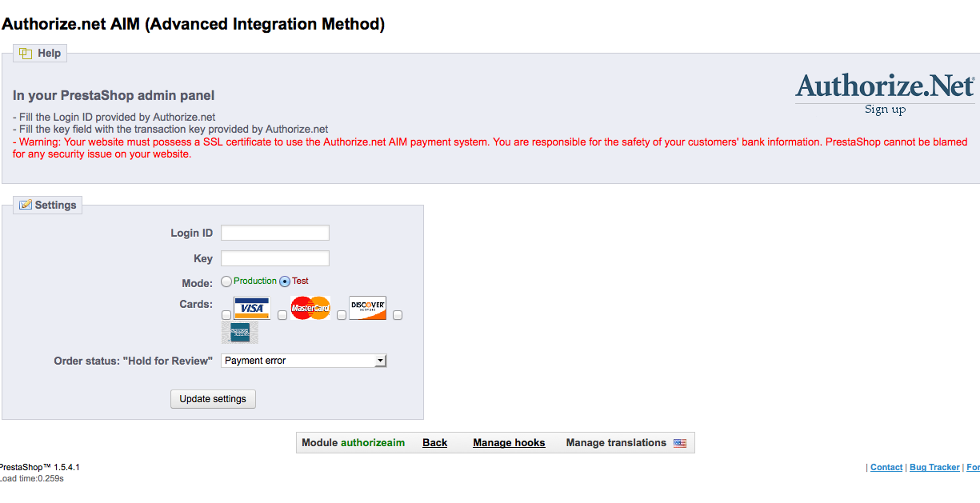980x503 pixels.
Task: Click the MasterCard logo
Action: point(310,308)
